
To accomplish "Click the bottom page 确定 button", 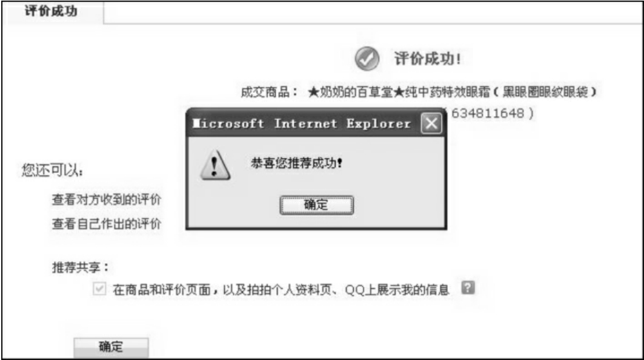I will pos(111,347).
